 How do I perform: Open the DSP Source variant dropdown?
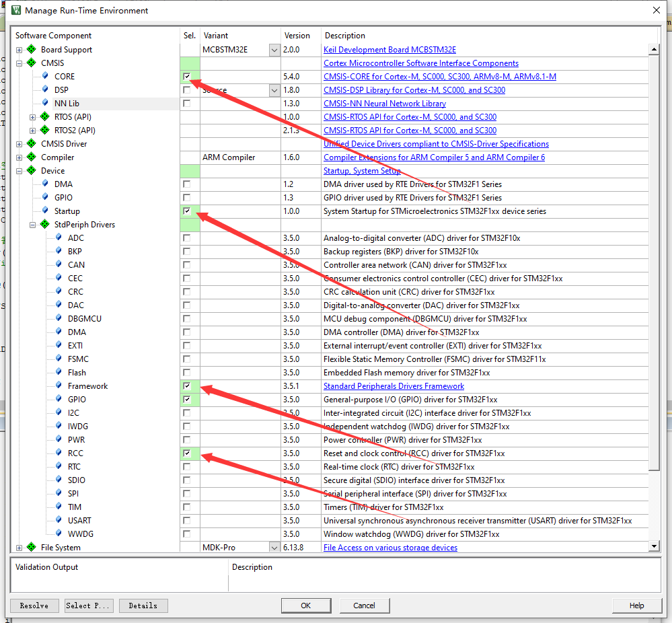click(274, 90)
